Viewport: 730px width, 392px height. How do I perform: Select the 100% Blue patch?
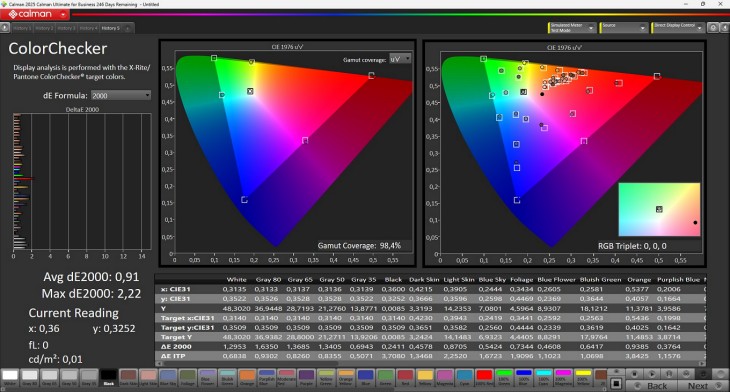[x=523, y=378]
